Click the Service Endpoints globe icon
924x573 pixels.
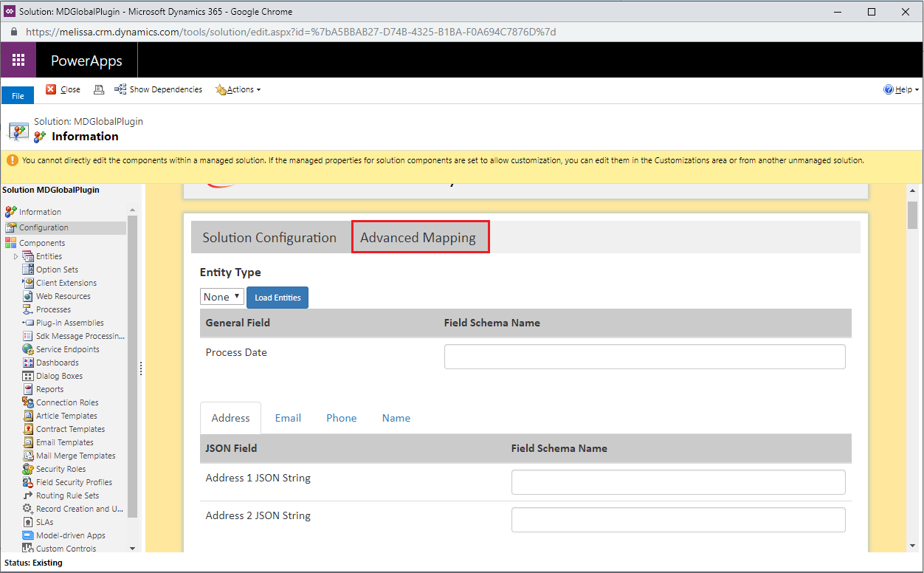click(28, 349)
